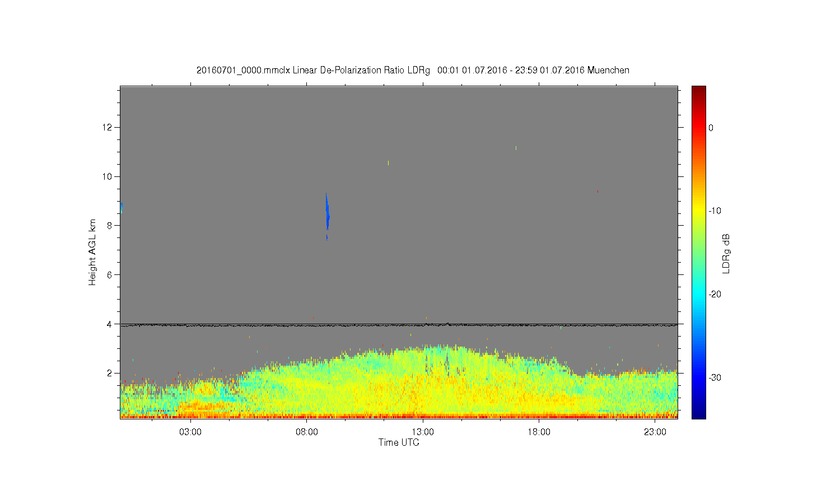Image resolution: width=840 pixels, height=504 pixels.
Task: Click the colorbar value label 0
Action: coord(711,128)
